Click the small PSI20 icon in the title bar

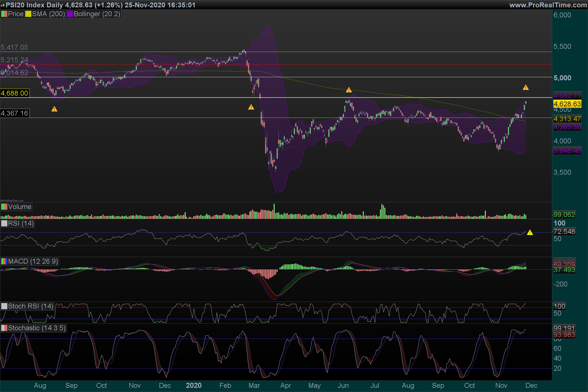tap(2, 5)
